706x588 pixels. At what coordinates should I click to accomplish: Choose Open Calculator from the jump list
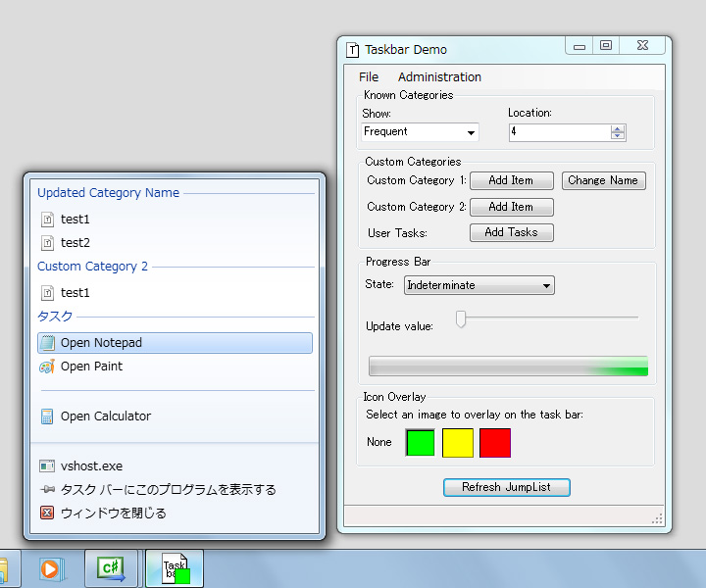175,416
